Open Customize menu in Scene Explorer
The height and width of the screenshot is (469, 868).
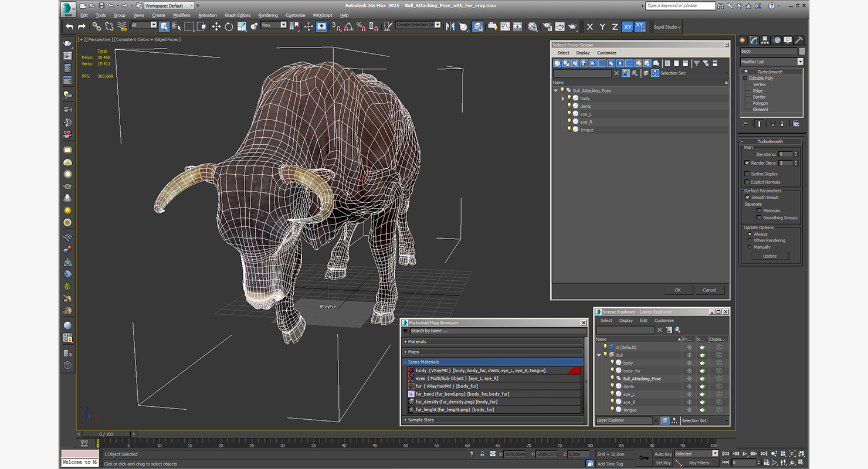(x=664, y=321)
